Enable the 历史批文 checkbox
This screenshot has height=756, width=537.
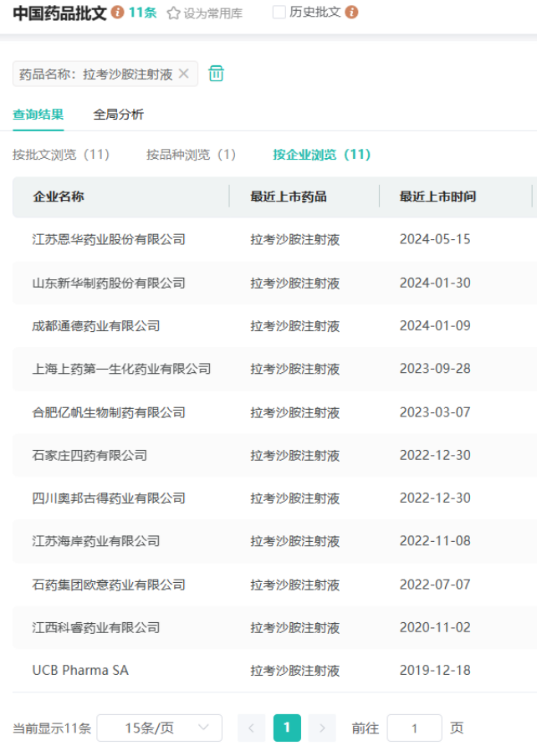click(x=279, y=12)
